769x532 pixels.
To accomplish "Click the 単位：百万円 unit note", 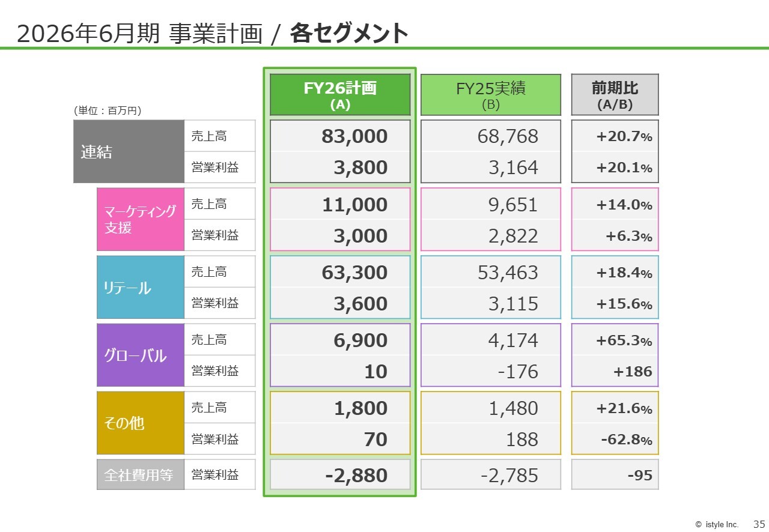I will coord(108,110).
